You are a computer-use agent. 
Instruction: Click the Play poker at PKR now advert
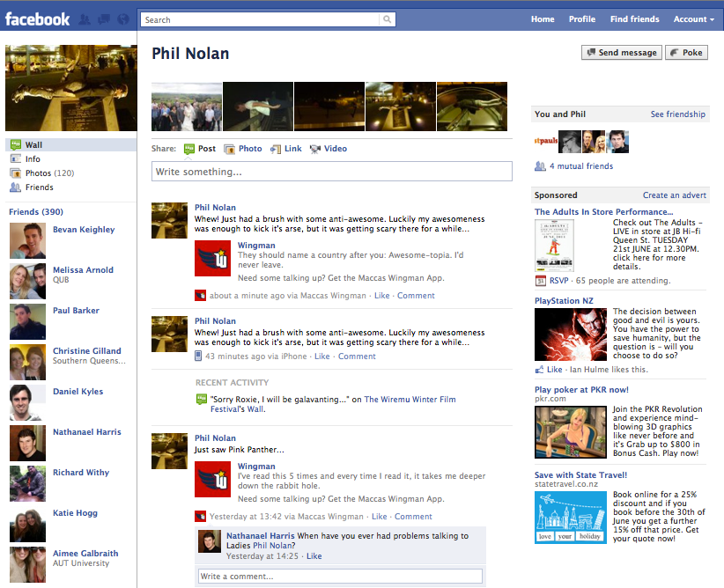[x=581, y=390]
